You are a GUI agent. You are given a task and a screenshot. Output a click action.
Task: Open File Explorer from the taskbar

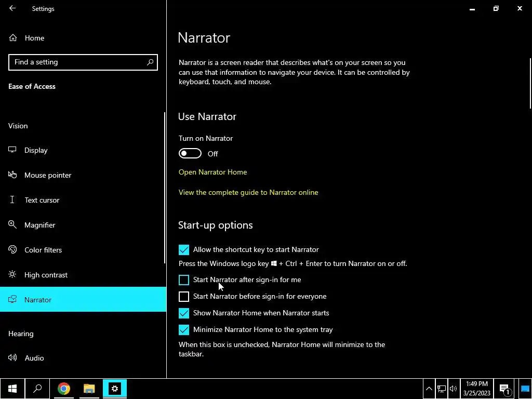89,389
